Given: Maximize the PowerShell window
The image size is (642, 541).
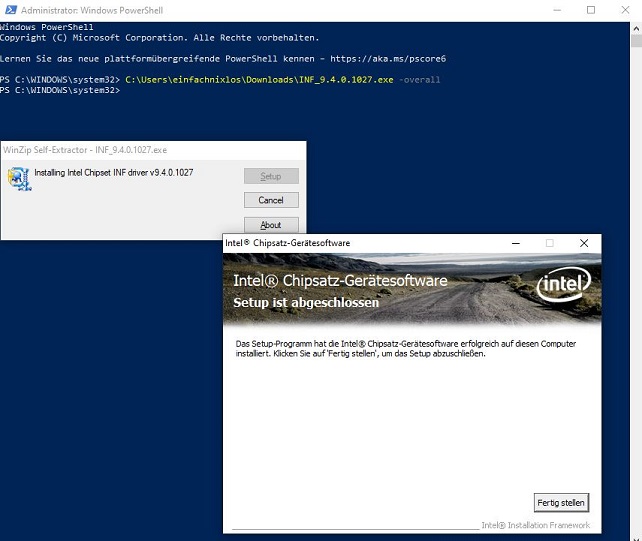Looking at the screenshot, I should coord(591,10).
